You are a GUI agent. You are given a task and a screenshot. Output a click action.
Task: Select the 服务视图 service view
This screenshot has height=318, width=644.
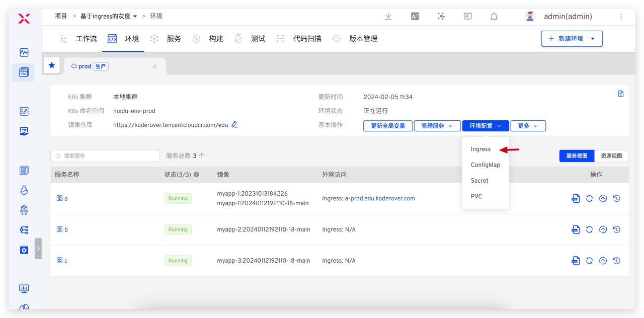[x=577, y=156]
